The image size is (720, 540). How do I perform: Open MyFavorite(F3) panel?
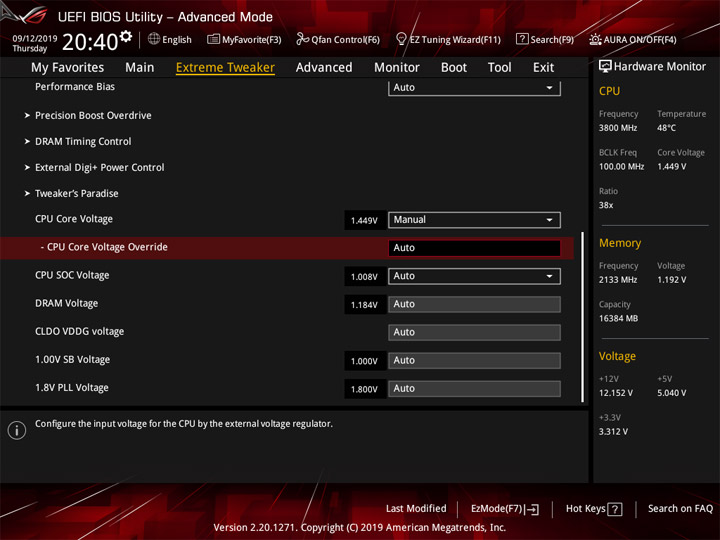pyautogui.click(x=244, y=39)
